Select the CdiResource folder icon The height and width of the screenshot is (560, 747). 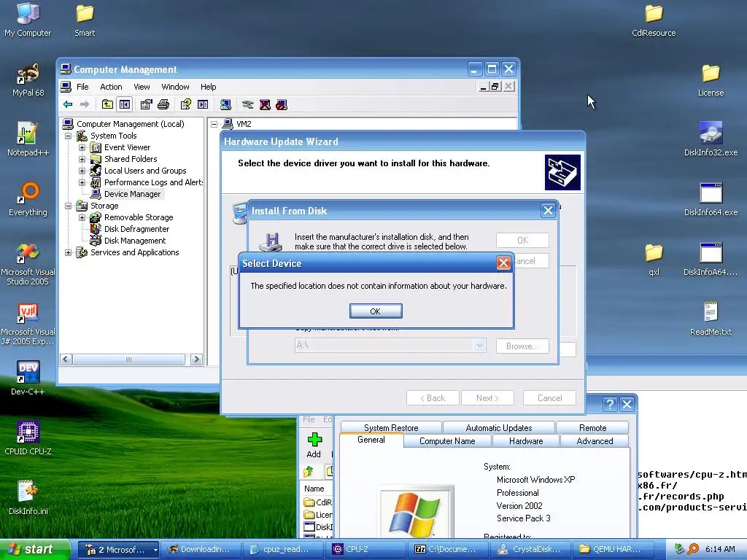click(x=654, y=20)
